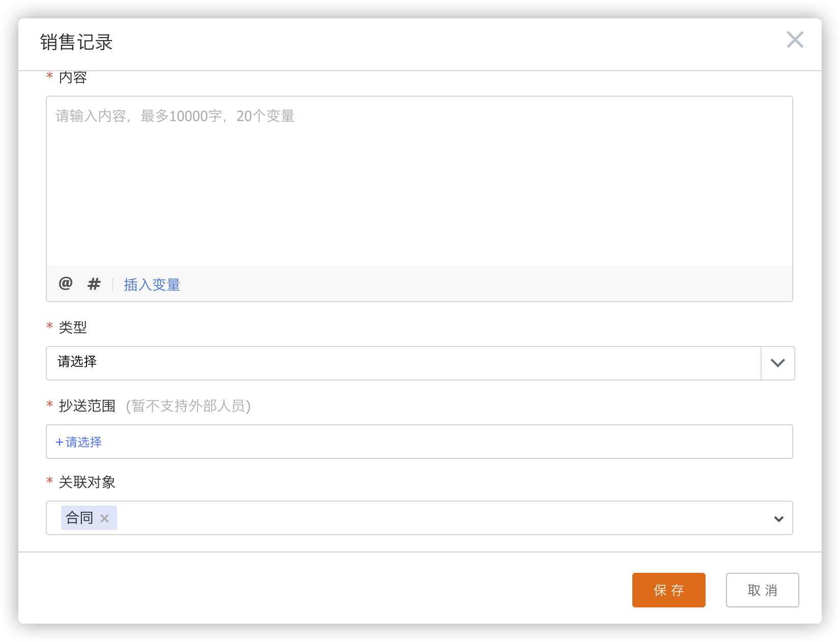Viewport: 840px width, 642px height.
Task: Remove the 合同 tag
Action: 105,518
